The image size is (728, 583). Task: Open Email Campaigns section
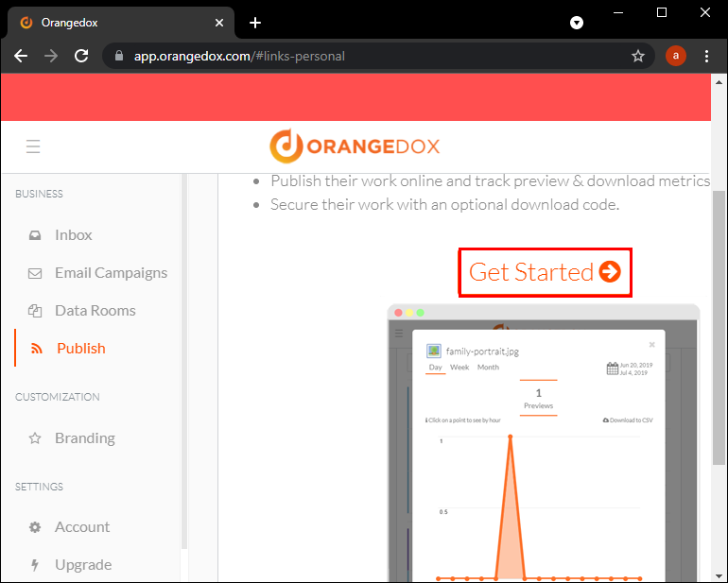click(x=111, y=273)
